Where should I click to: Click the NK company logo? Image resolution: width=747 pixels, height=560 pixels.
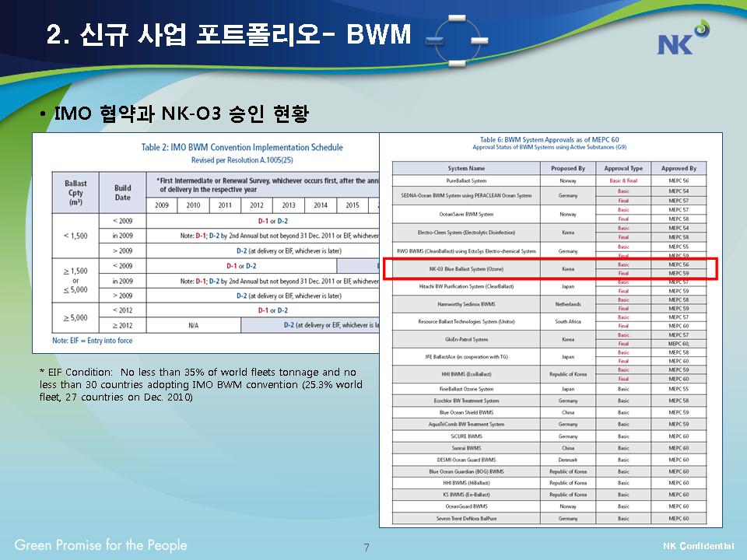pos(682,37)
